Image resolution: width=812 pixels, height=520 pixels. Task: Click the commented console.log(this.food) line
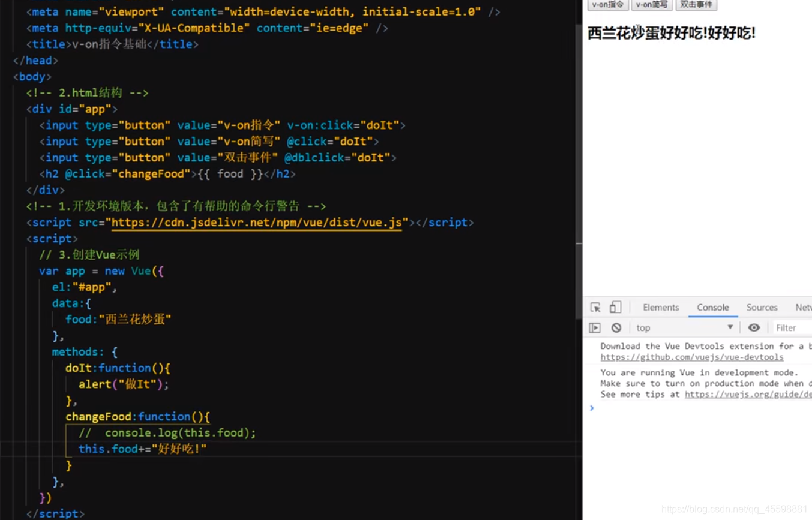[167, 432]
